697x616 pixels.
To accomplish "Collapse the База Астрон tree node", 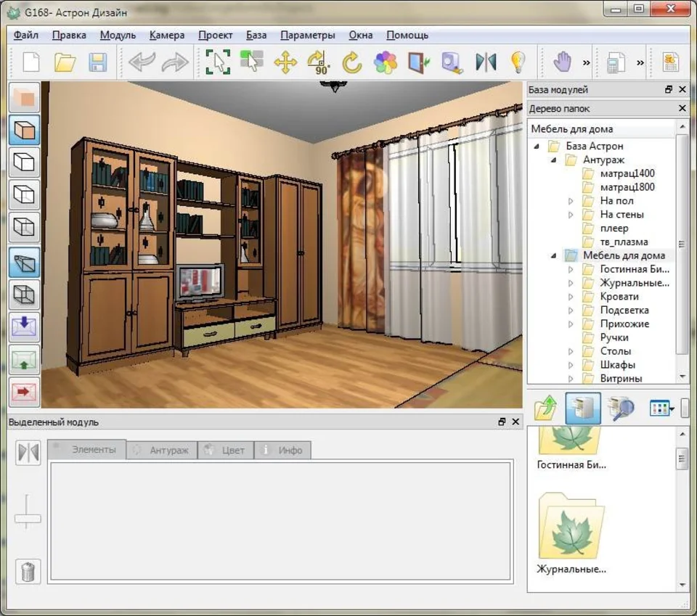I will coord(537,146).
